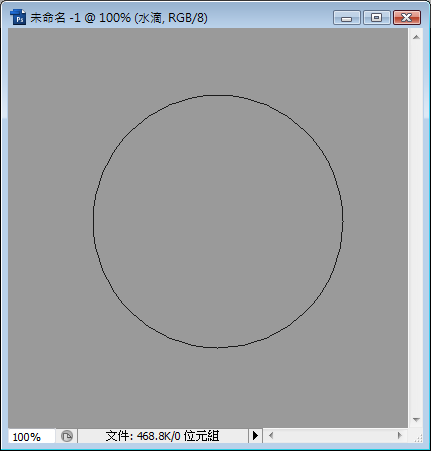Screen dimensions: 431x451
Task: Minimize the 未命名-1 document window
Action: pos(347,18)
